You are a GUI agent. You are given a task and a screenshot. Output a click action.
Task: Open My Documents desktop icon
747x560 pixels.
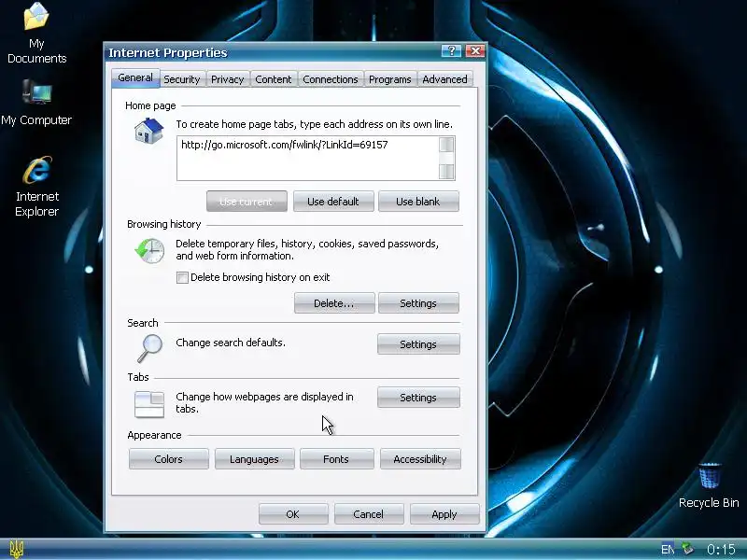point(36,34)
